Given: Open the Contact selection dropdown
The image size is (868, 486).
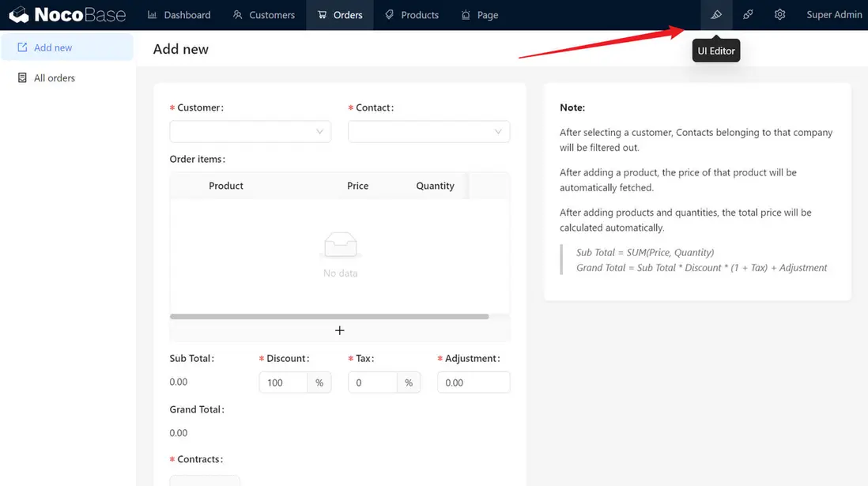Looking at the screenshot, I should pyautogui.click(x=428, y=131).
